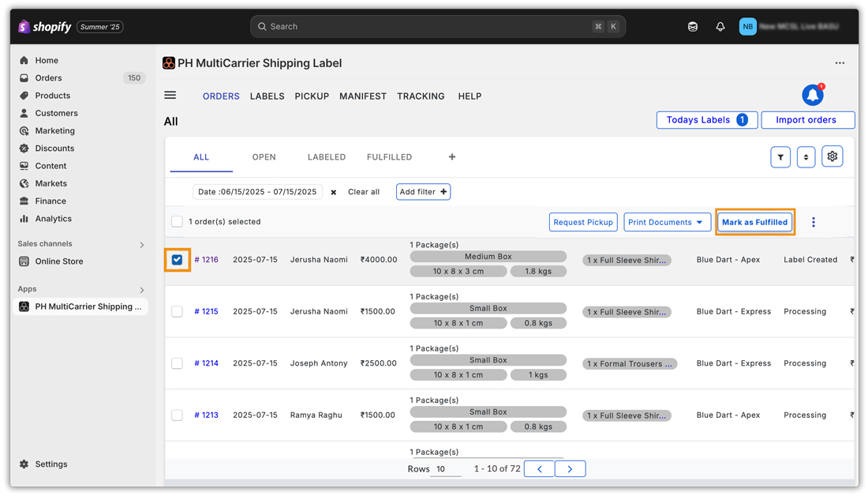Click the NB account avatar
Image resolution: width=868 pixels, height=496 pixels.
pyautogui.click(x=748, y=27)
